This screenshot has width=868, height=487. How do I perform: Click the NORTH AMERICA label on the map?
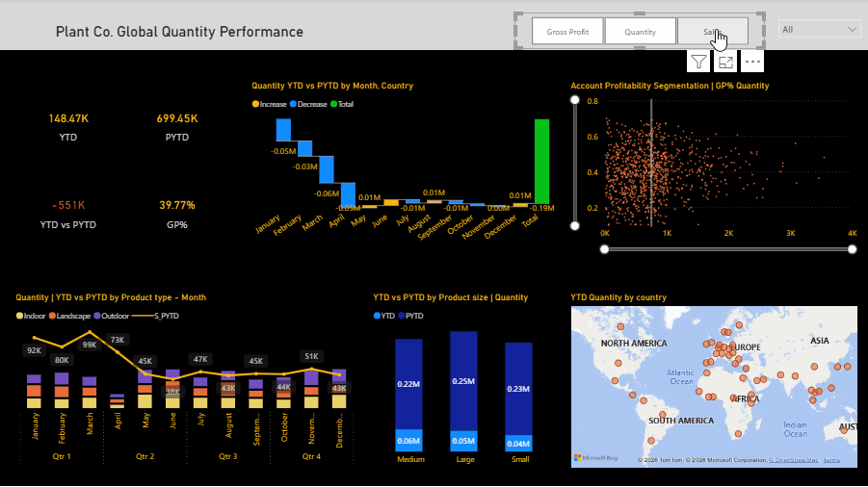pyautogui.click(x=634, y=344)
